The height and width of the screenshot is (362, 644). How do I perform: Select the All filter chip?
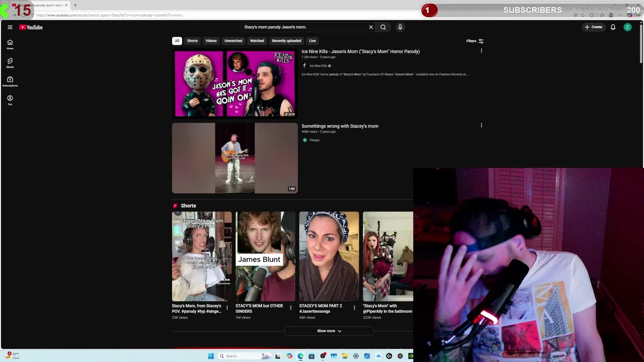pos(177,41)
